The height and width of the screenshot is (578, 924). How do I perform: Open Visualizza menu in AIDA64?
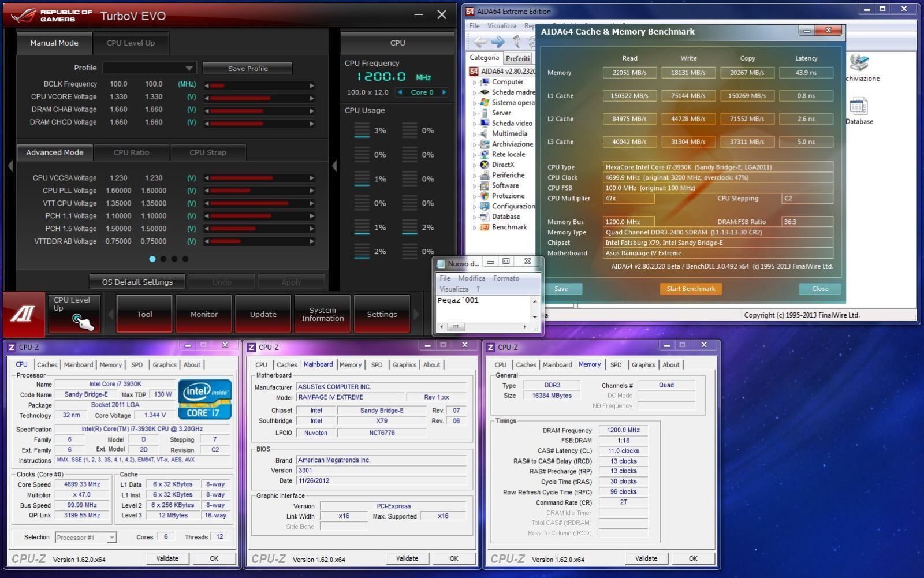tap(502, 26)
